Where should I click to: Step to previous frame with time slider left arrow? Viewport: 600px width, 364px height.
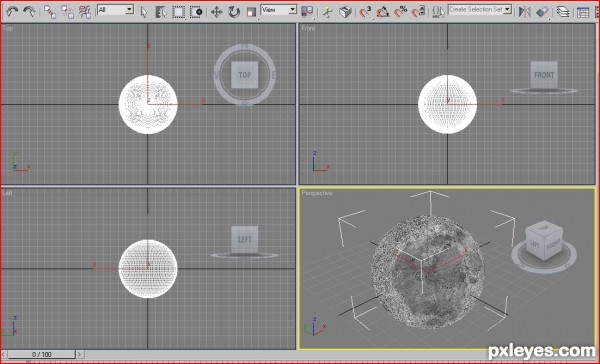pyautogui.click(x=4, y=354)
